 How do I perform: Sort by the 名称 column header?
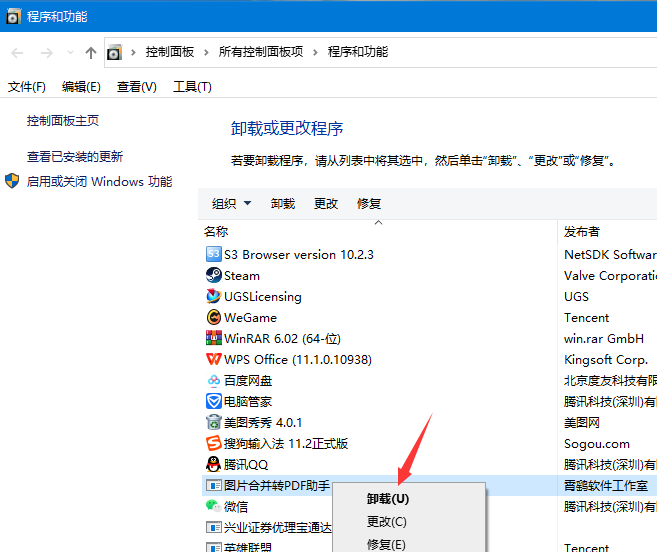[216, 231]
